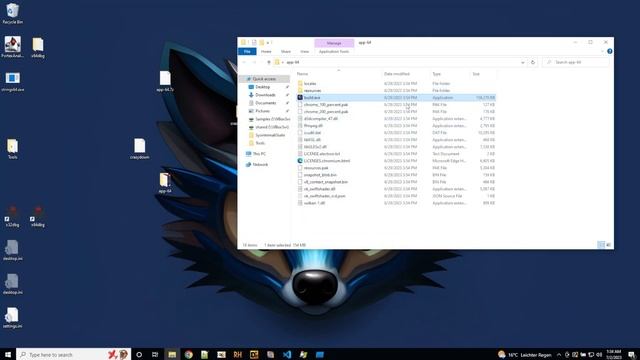640x360 pixels.
Task: Select This PC in the navigation pane
Action: point(259,154)
